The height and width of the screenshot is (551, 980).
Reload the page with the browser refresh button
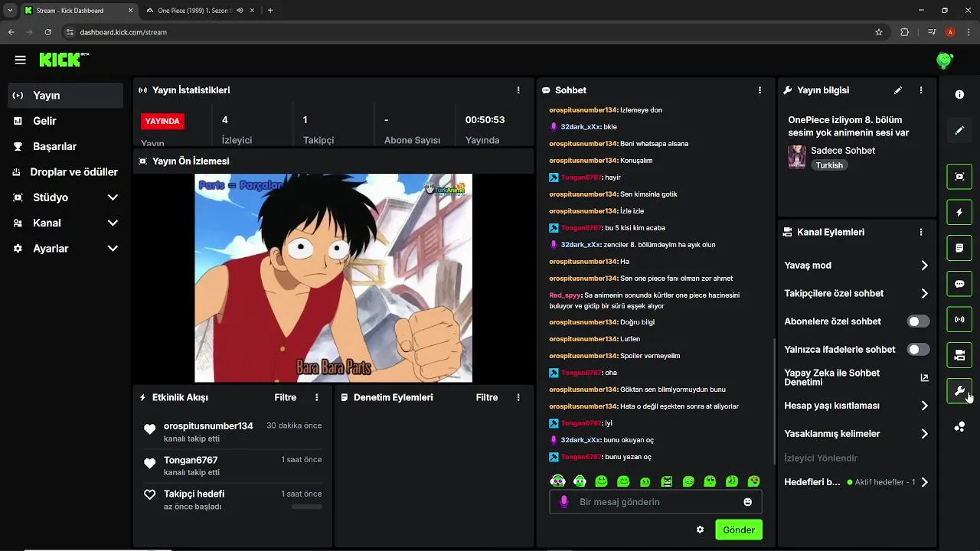pos(48,32)
